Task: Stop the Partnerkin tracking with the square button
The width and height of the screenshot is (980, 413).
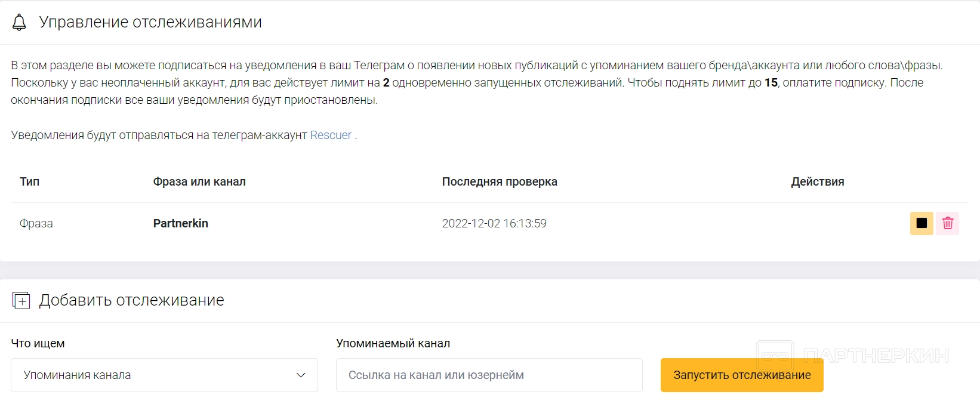Action: coord(921,223)
